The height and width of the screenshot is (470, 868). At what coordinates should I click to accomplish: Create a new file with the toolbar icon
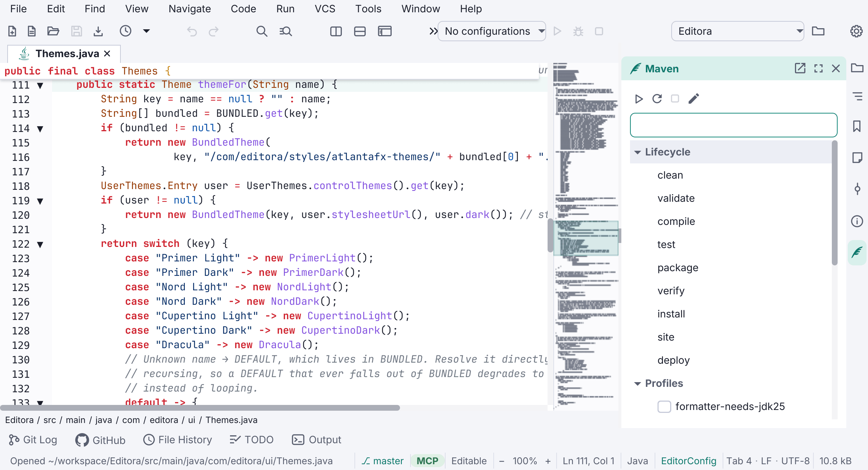(12, 31)
